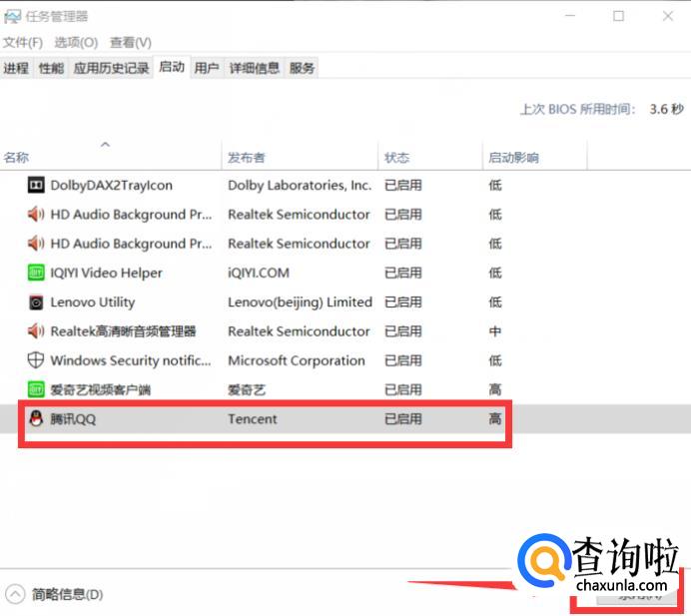Screen dimensions: 691x616
Task: Select the DolbyDAX2TrayIcon row name
Action: pos(112,185)
